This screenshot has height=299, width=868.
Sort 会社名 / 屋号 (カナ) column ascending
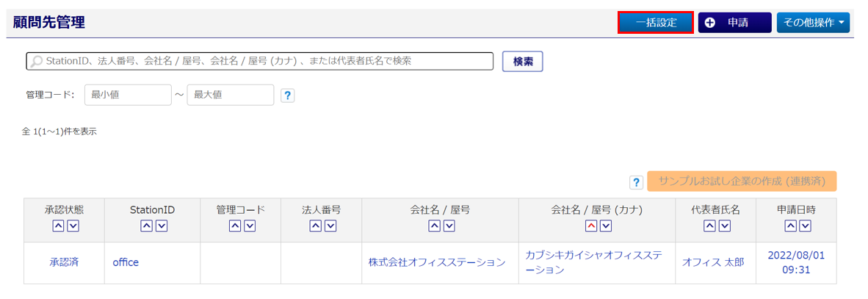tap(590, 226)
